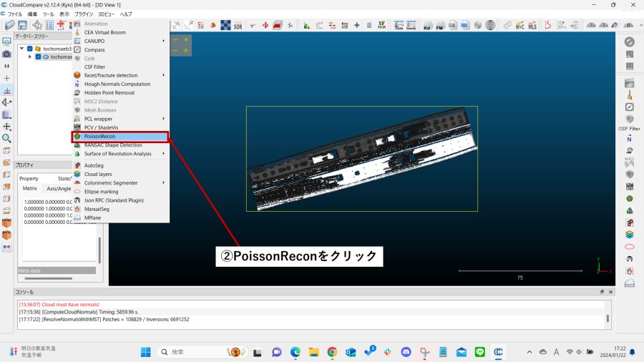Click the MLS smoothing toolbar icon
The image size is (644, 362).
(x=532, y=26)
